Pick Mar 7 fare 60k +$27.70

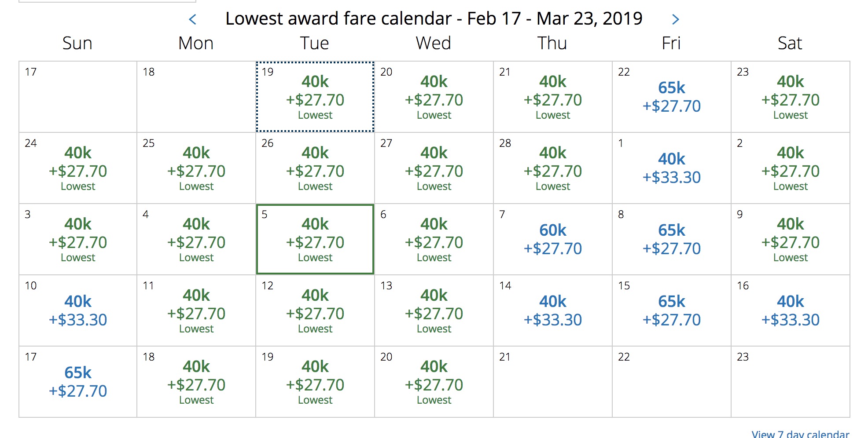click(x=553, y=240)
